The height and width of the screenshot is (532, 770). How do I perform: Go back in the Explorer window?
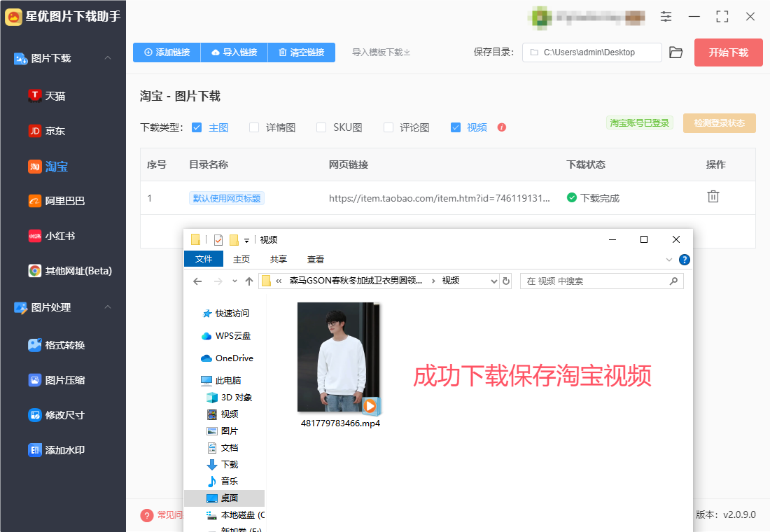(x=197, y=281)
